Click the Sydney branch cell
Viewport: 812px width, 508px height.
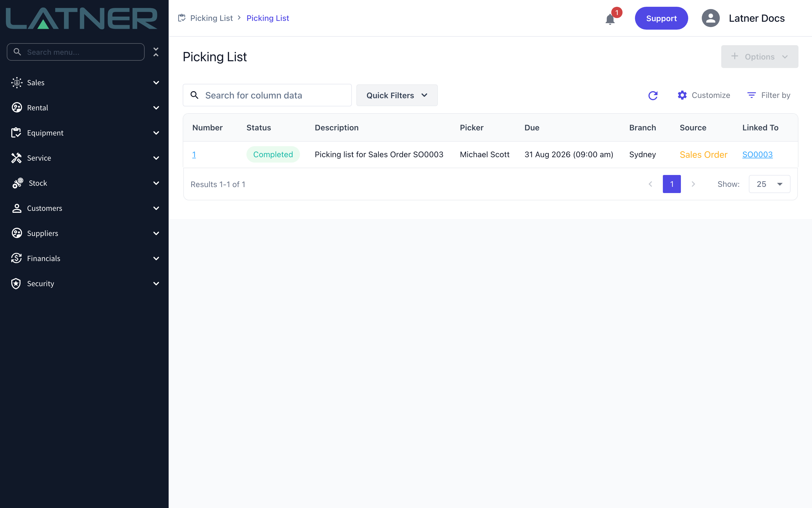pos(642,155)
